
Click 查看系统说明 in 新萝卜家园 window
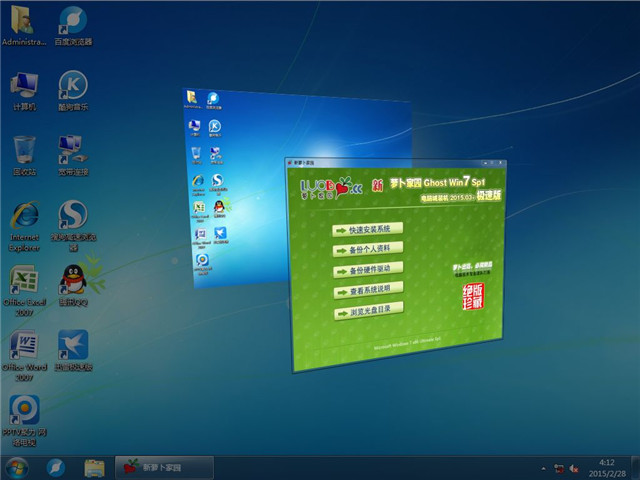click(369, 290)
